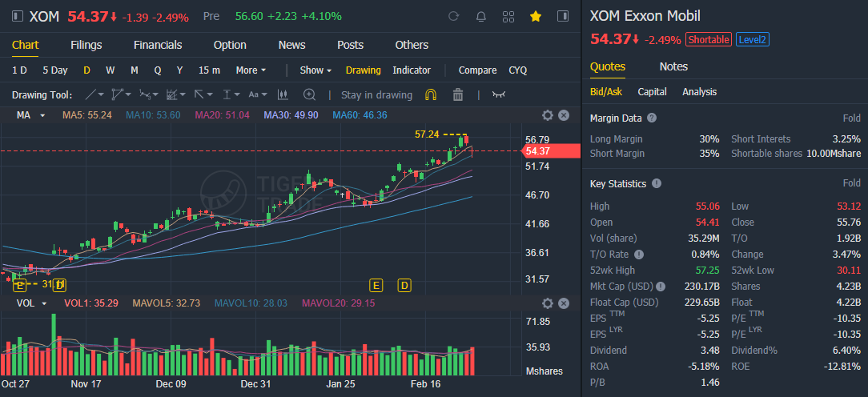Click the T/O Rate info icon
Image resolution: width=868 pixels, height=397 pixels.
coord(639,255)
